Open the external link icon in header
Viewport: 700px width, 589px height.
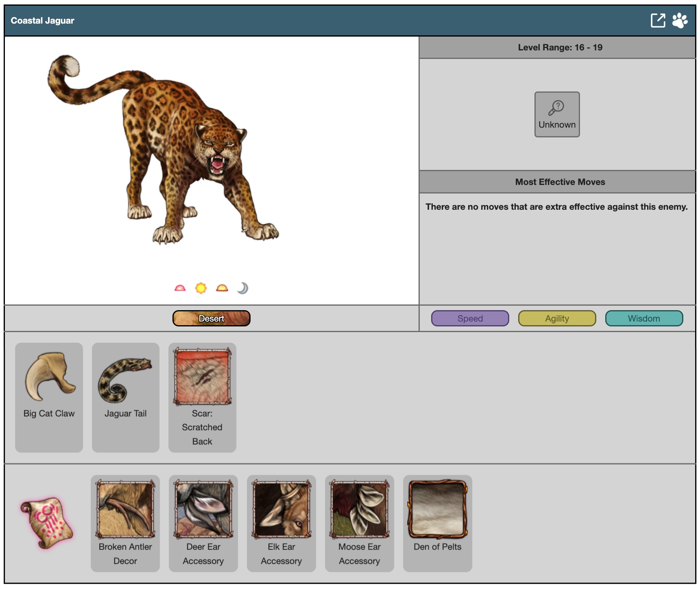tap(658, 20)
